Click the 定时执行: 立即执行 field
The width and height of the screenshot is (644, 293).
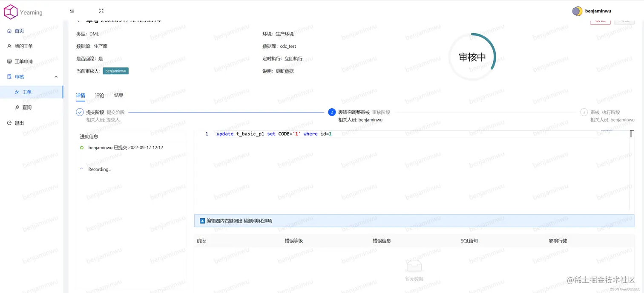coord(283,58)
